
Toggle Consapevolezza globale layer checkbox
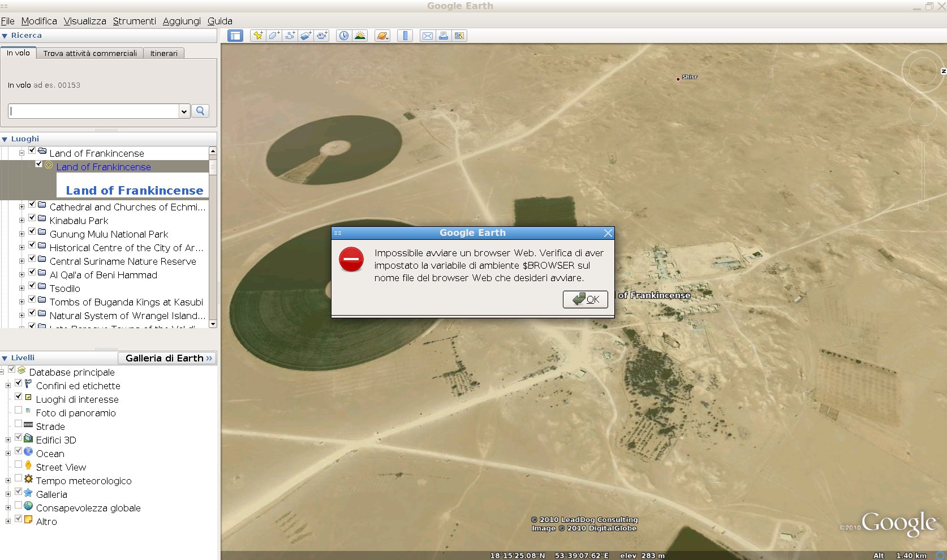click(19, 505)
